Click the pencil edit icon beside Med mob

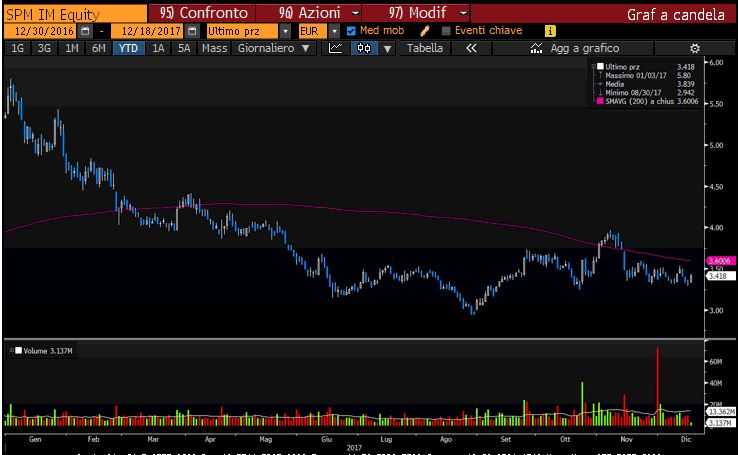424,31
